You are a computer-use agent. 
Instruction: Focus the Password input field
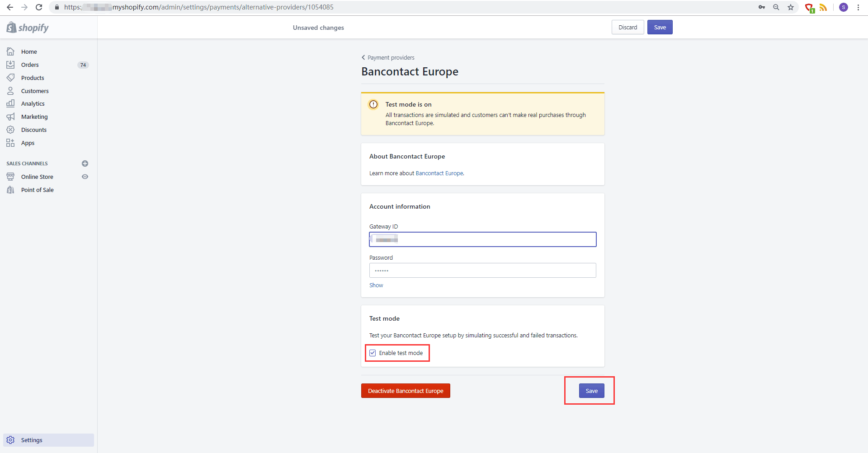coord(483,271)
